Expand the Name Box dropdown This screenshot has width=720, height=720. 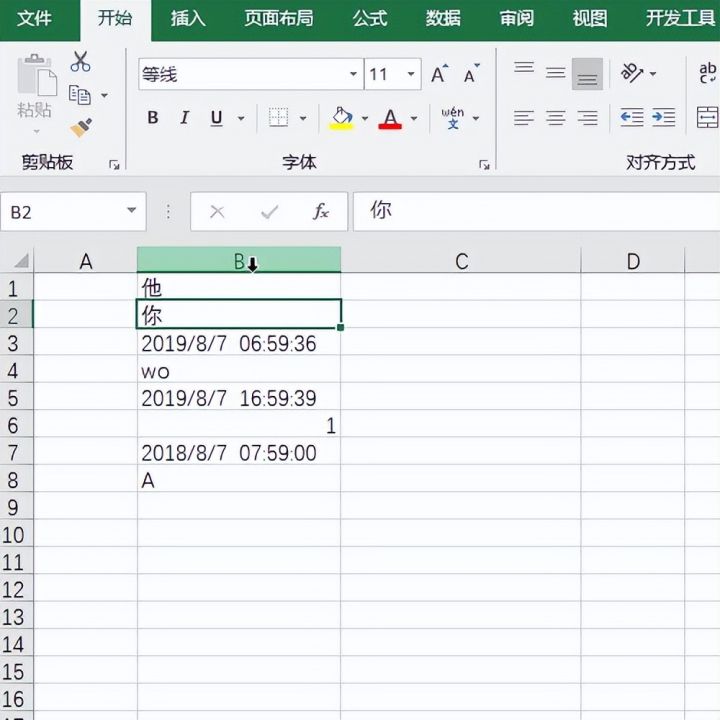(131, 210)
